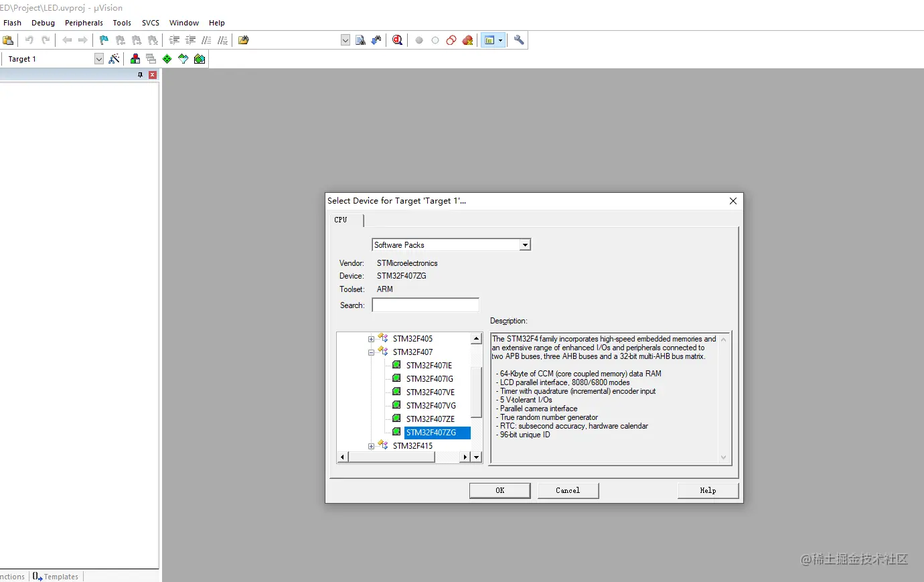Select STM32F407VG device
This screenshot has width=924, height=582.
tap(431, 406)
